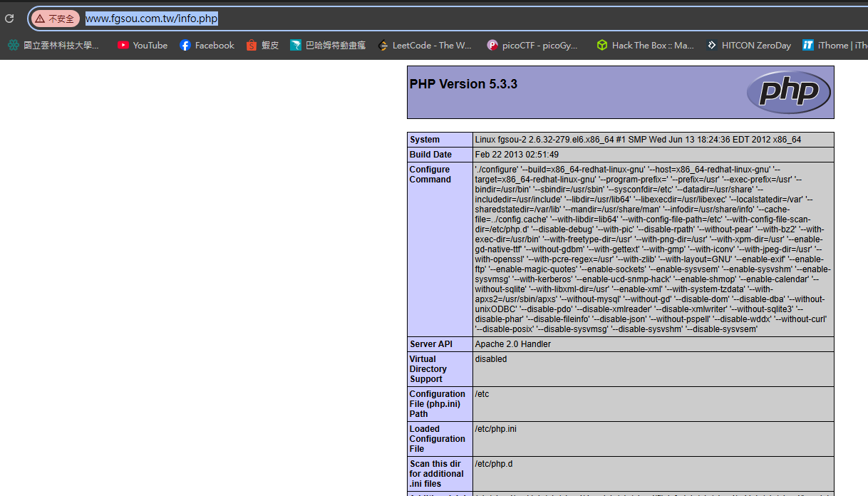Reload the page with the refresh icon
Screen dimensions: 868x496
[x=9, y=19]
